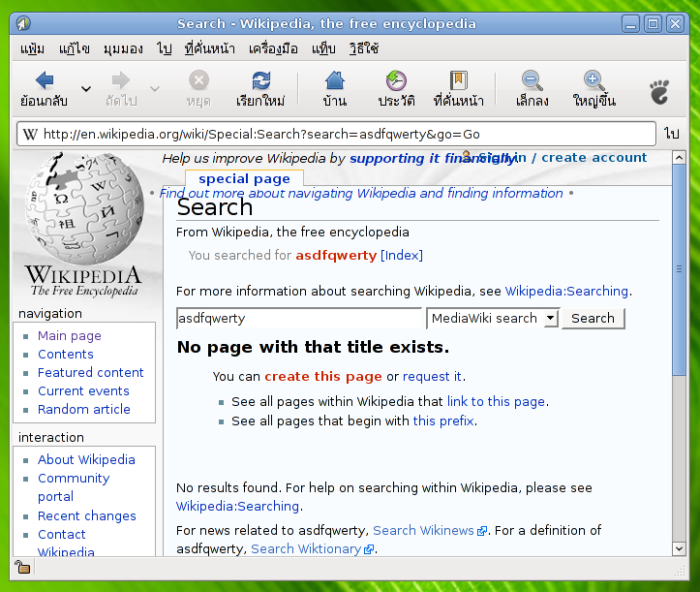Open the forward history dropdown arrow
The height and width of the screenshot is (592, 700).
155,89
